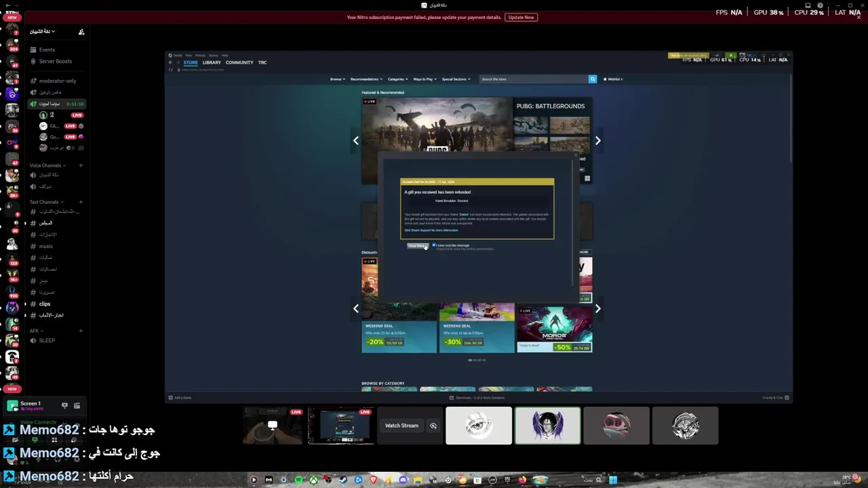Select the eye-avatar participant tile
868x488 pixels.
[479, 426]
